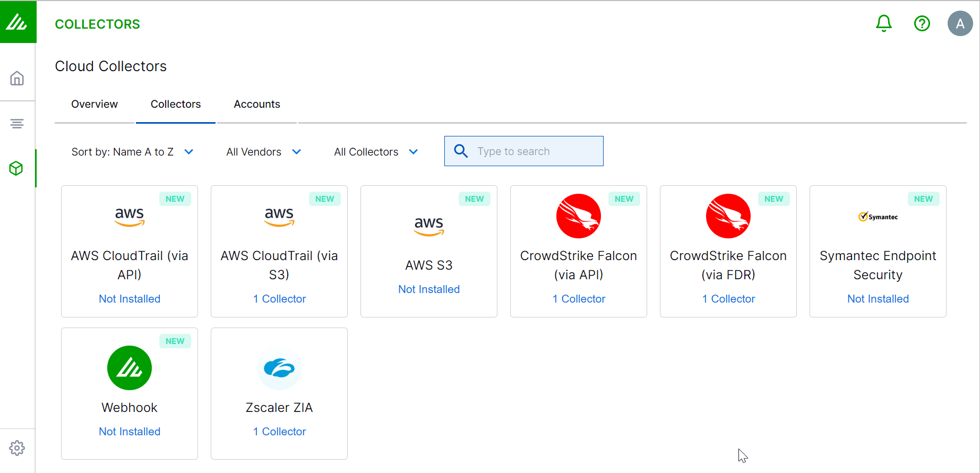
Task: Open the settings gear in the sidebar
Action: (x=17, y=448)
